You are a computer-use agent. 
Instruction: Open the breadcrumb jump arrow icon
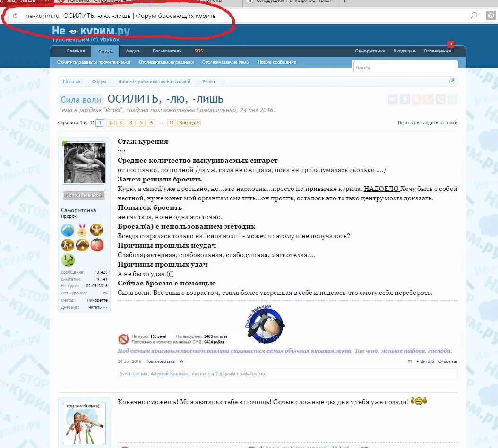[452, 81]
